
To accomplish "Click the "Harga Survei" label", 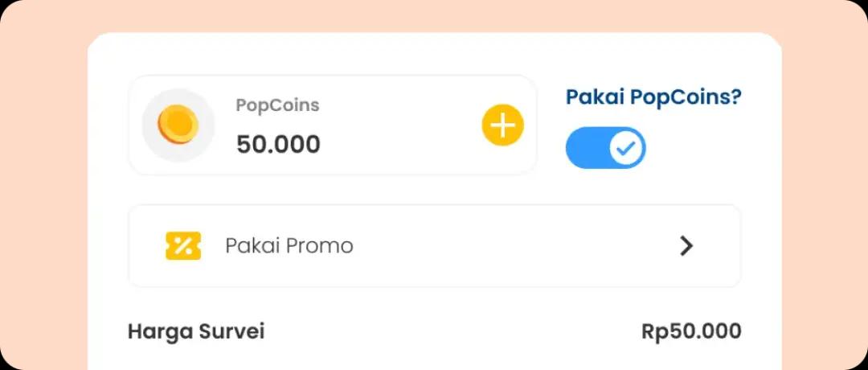I will 196,331.
